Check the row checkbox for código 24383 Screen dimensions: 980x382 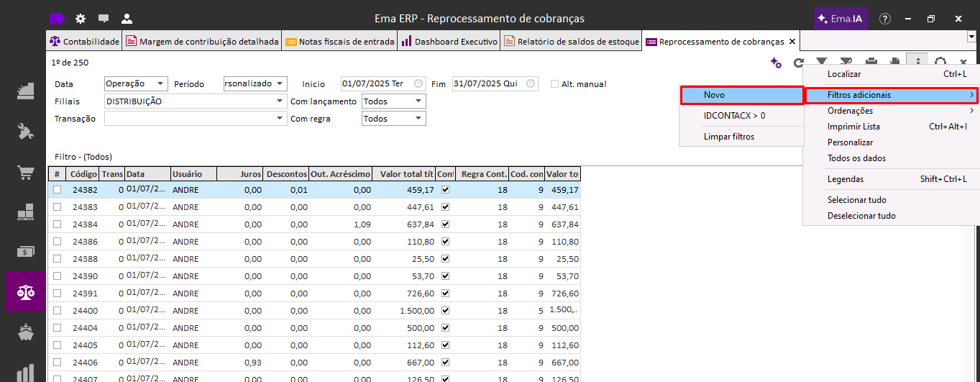coord(58,207)
